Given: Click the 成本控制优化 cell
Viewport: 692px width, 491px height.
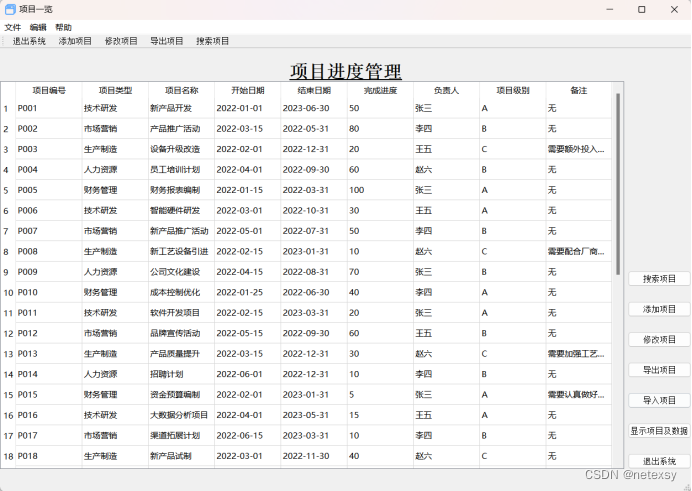Looking at the screenshot, I should [181, 292].
